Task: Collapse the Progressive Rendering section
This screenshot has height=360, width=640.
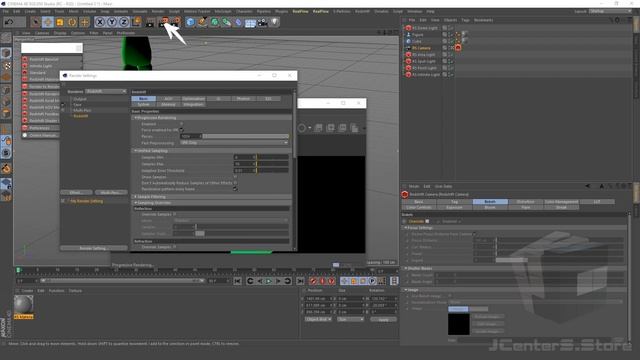Action: click(136, 118)
